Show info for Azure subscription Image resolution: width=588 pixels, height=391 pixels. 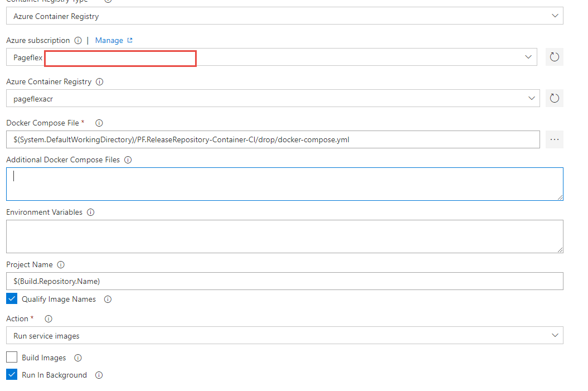78,41
